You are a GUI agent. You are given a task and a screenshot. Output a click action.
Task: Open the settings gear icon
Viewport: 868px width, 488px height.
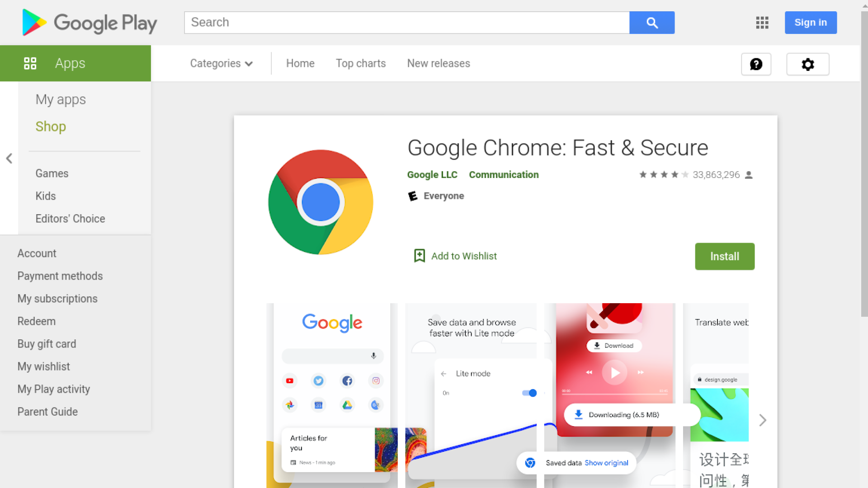click(807, 64)
